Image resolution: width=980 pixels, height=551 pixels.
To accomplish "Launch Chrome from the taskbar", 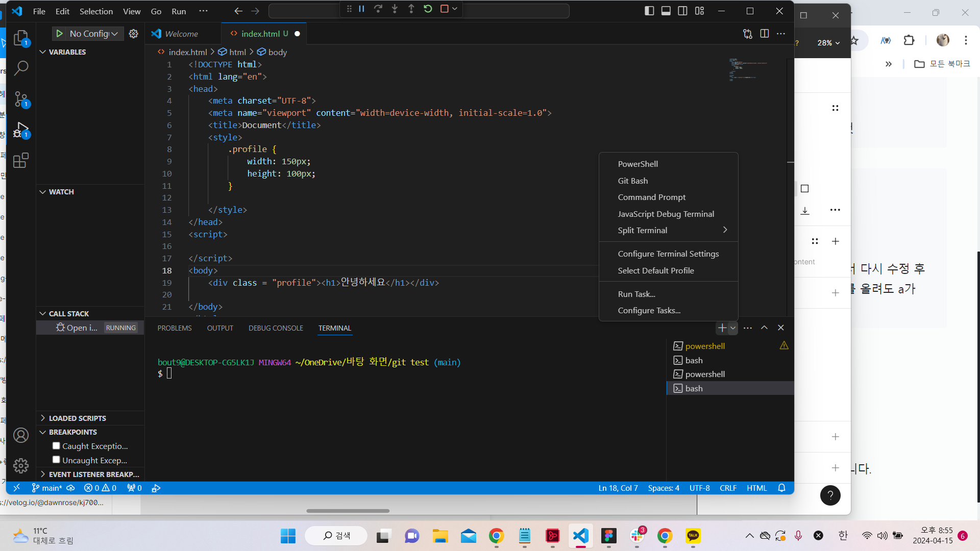I will [496, 536].
